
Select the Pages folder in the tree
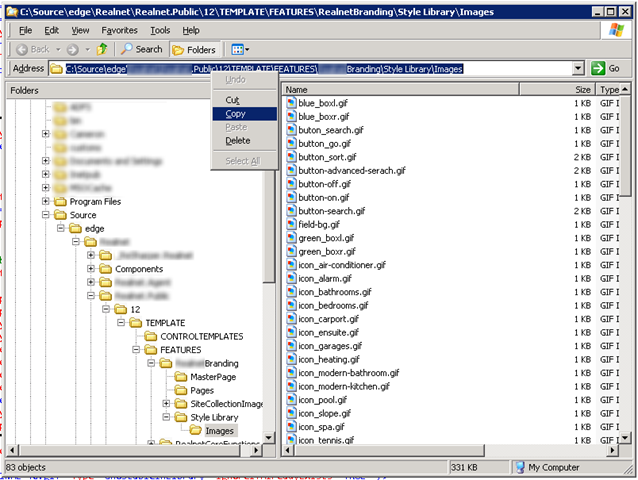point(202,391)
